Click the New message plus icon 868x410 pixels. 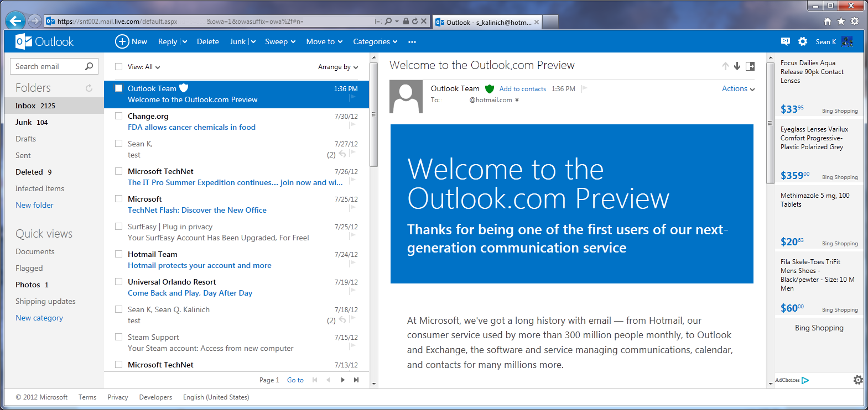[122, 41]
